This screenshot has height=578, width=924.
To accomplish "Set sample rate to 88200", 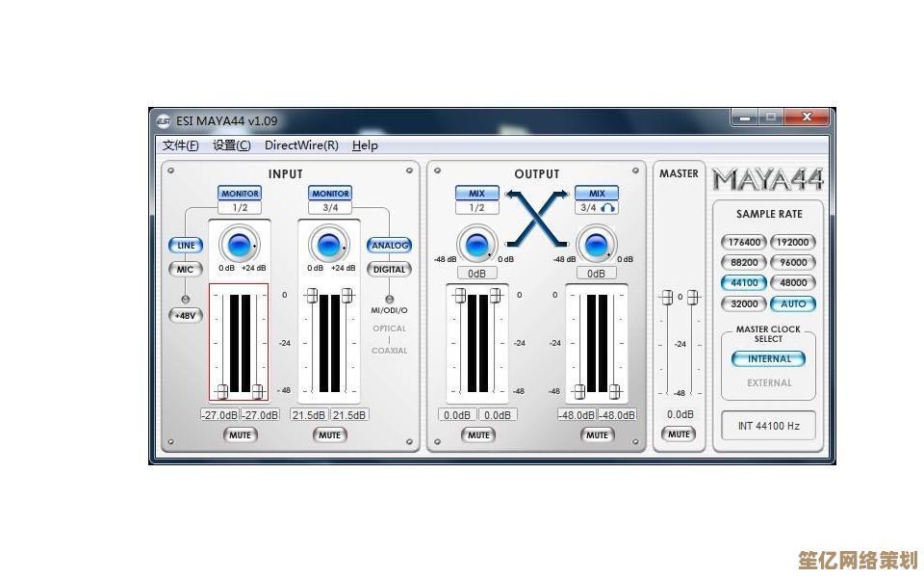I will (x=744, y=262).
